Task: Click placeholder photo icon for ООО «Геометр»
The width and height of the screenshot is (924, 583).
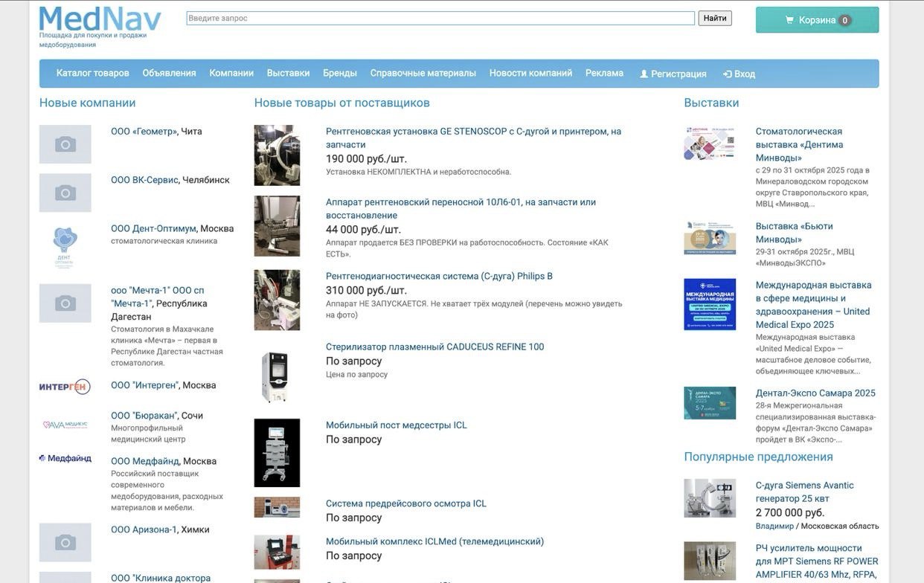Action: [x=65, y=144]
